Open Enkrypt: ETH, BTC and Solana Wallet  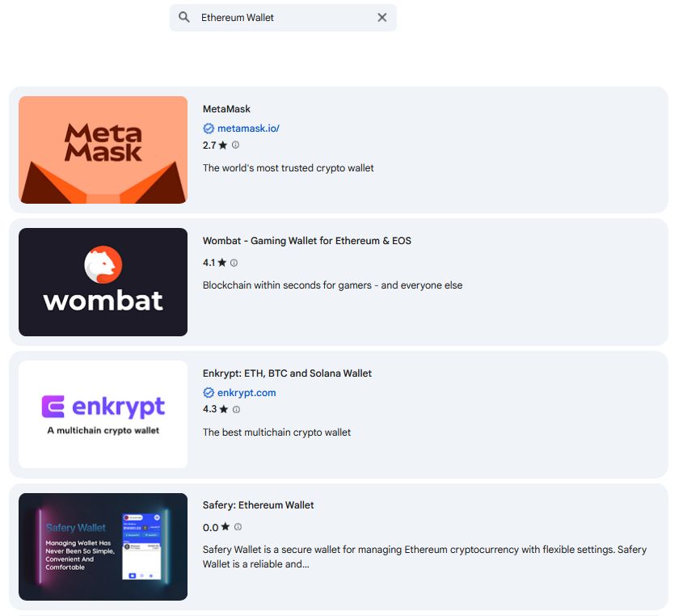point(287,373)
